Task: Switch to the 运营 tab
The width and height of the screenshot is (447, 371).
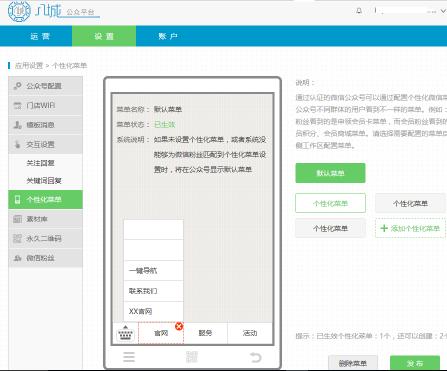Action: tap(40, 36)
